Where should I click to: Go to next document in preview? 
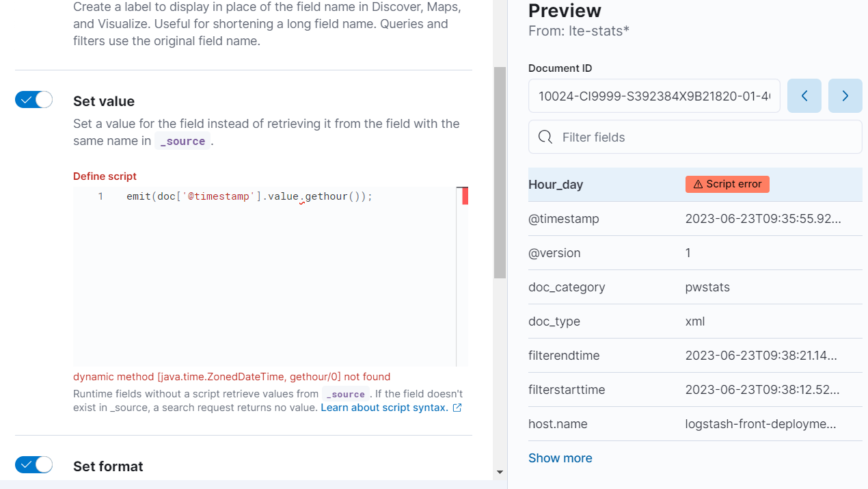tap(845, 96)
